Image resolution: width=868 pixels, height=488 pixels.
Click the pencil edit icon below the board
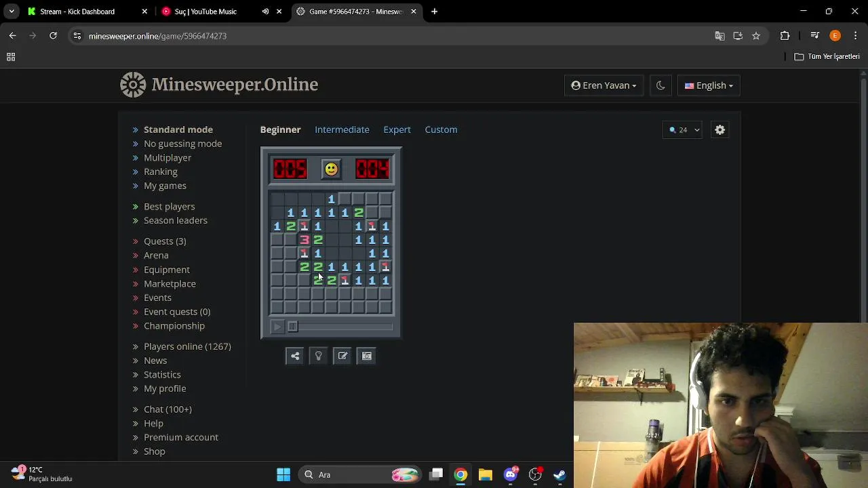tap(342, 356)
